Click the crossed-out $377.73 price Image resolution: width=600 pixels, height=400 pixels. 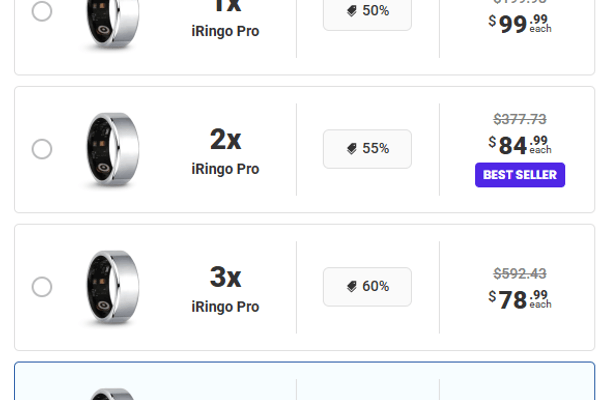(x=520, y=119)
